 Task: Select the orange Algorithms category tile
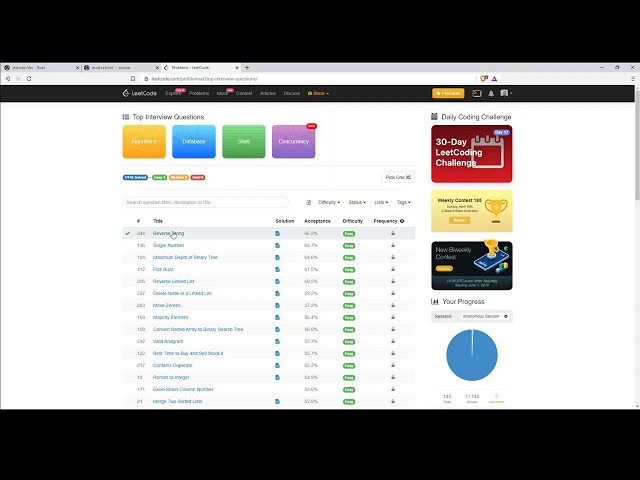point(144,141)
